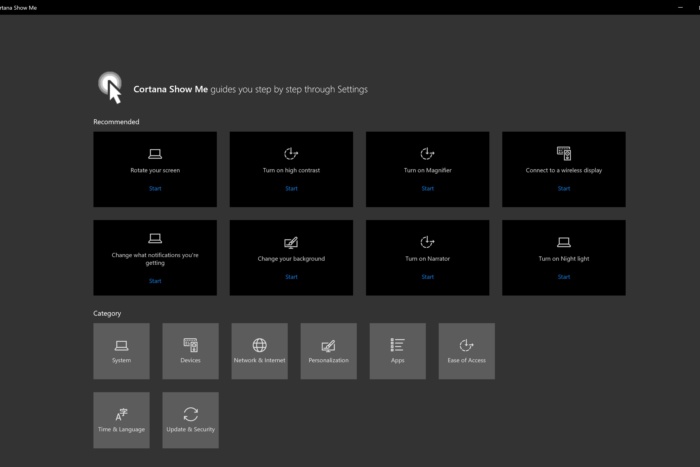Start the Turn on high contrast guide

[x=291, y=188]
